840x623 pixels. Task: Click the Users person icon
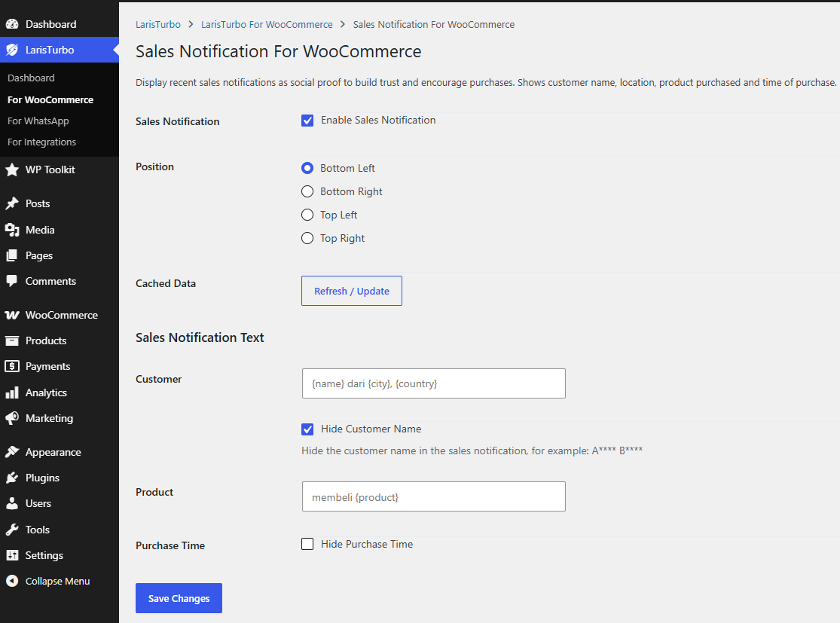click(12, 503)
